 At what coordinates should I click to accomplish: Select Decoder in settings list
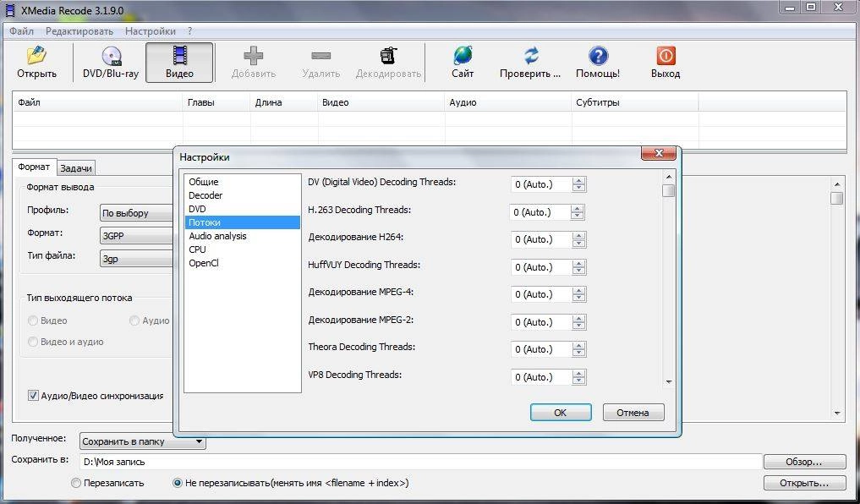242,195
